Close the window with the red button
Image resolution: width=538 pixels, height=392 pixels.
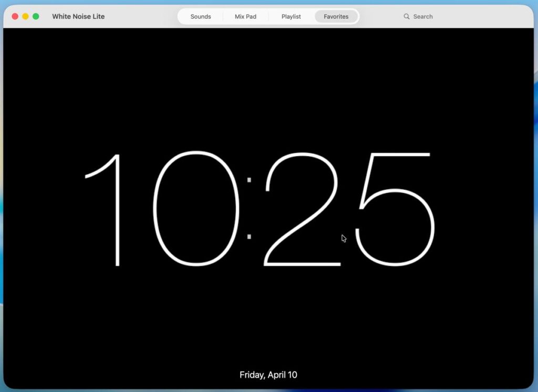pos(15,16)
